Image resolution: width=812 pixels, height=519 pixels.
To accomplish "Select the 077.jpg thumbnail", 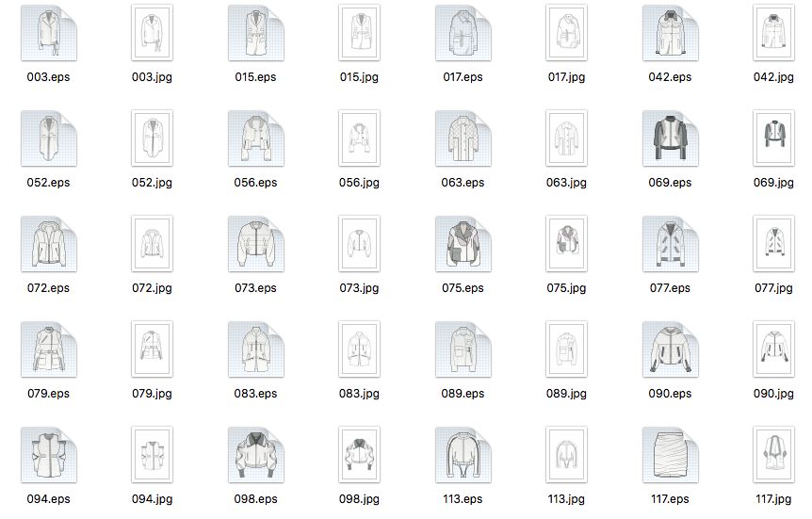I will point(773,244).
